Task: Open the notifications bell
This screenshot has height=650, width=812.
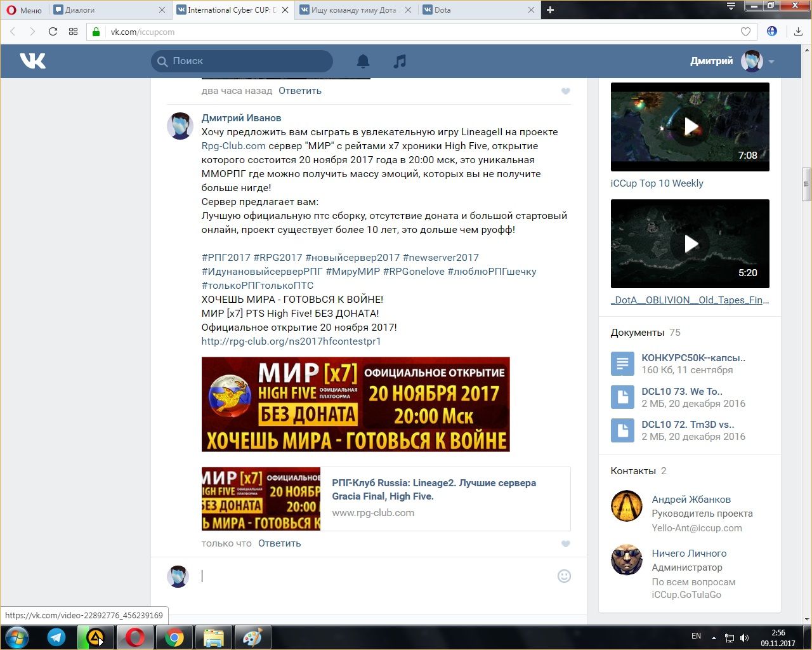Action: (x=363, y=61)
